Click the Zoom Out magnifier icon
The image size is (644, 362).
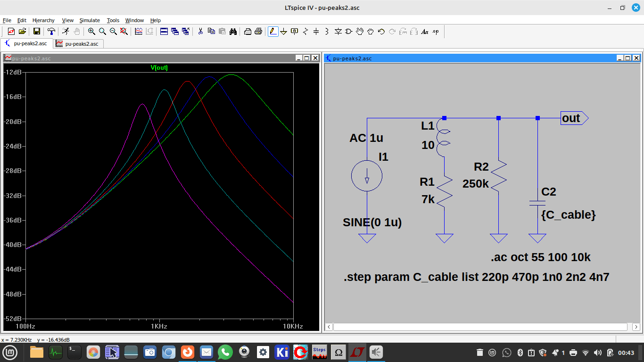pos(113,32)
